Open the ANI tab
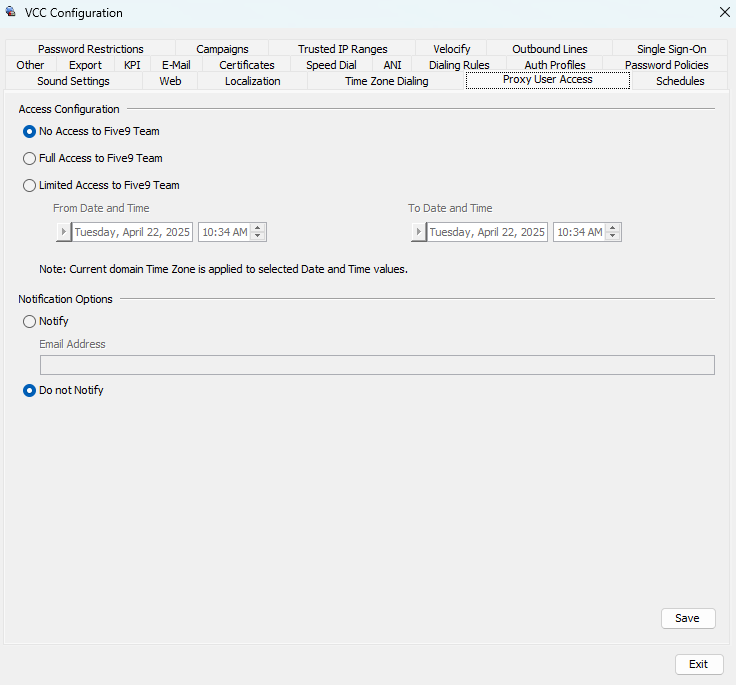This screenshot has height=685, width=736. pyautogui.click(x=392, y=65)
